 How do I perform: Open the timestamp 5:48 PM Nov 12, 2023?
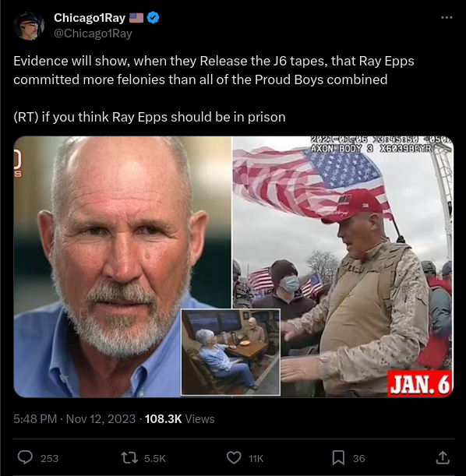[x=74, y=419]
